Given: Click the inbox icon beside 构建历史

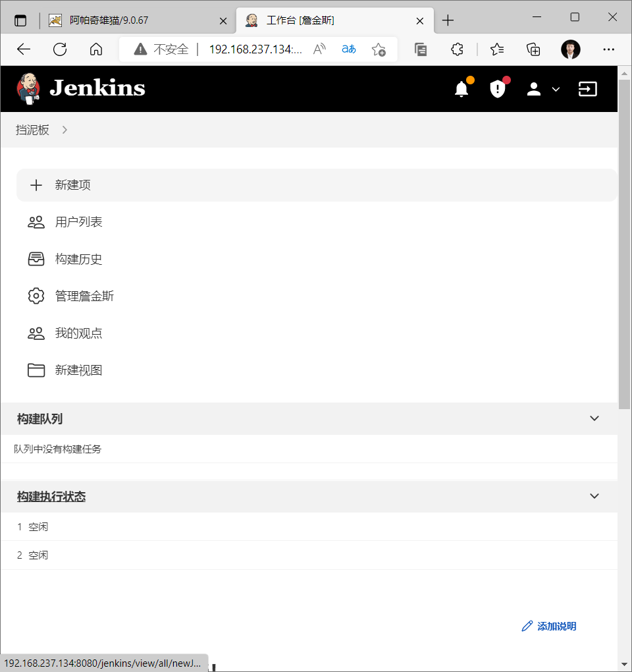Looking at the screenshot, I should click(x=36, y=259).
